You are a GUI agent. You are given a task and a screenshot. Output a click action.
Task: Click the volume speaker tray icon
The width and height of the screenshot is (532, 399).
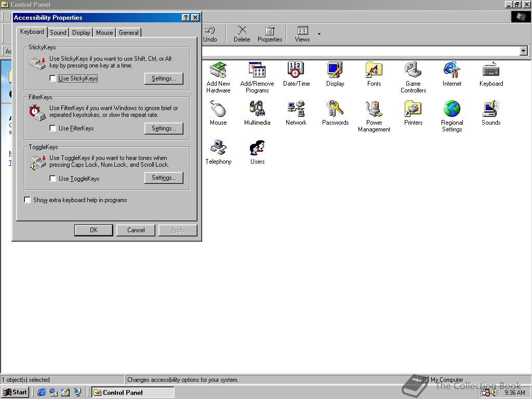point(493,393)
